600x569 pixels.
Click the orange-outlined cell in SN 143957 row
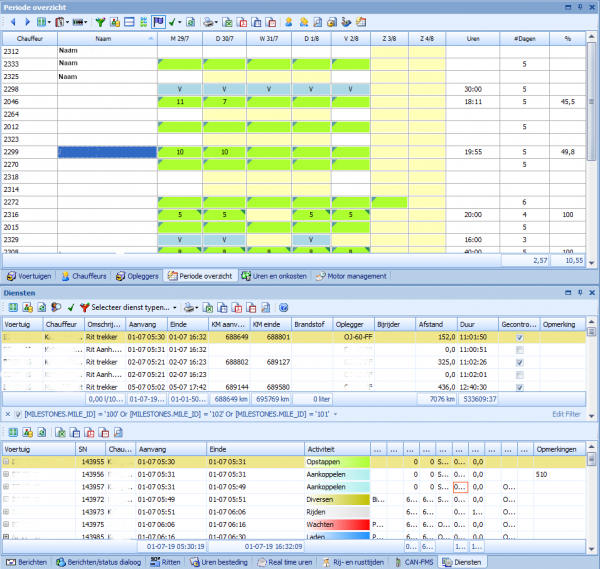click(460, 487)
